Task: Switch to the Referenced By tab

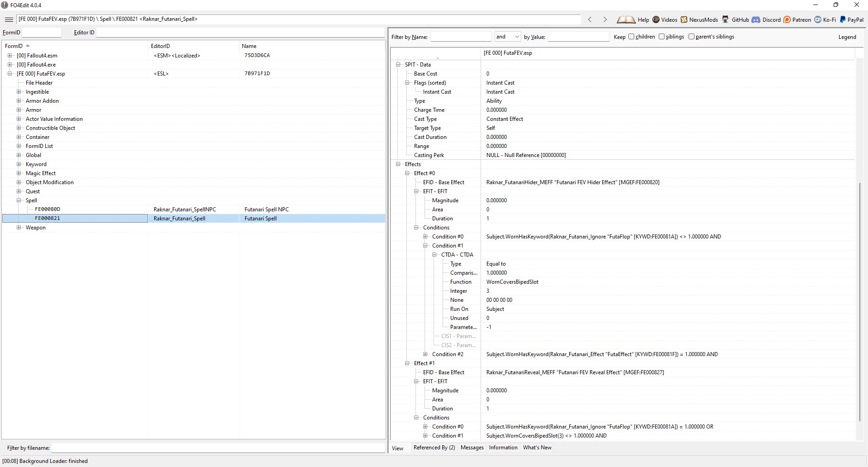Action: pos(434,448)
